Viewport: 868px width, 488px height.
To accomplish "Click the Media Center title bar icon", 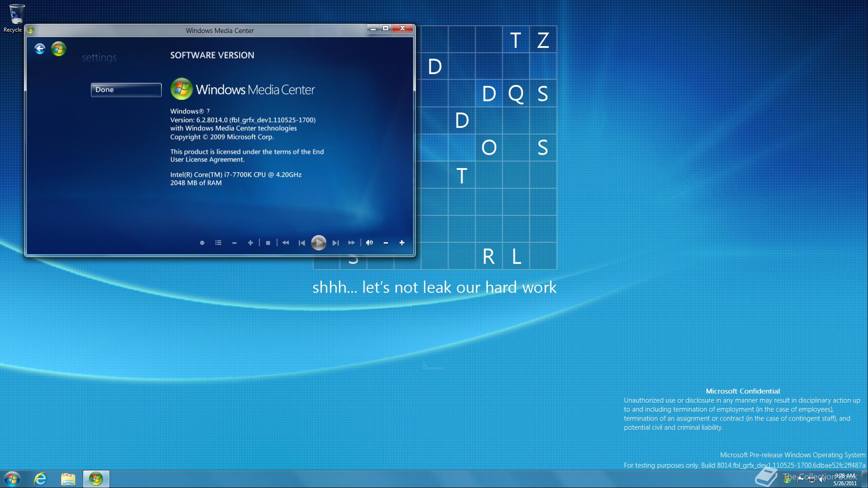I will 31,30.
